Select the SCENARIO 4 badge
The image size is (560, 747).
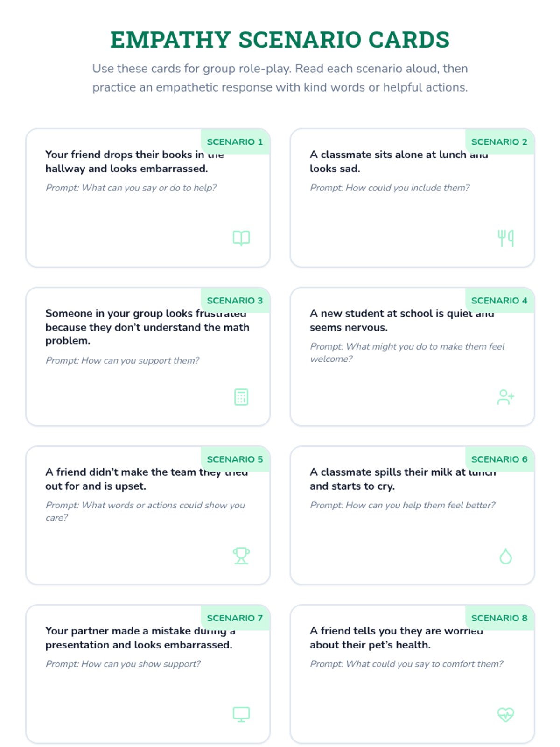tap(499, 300)
